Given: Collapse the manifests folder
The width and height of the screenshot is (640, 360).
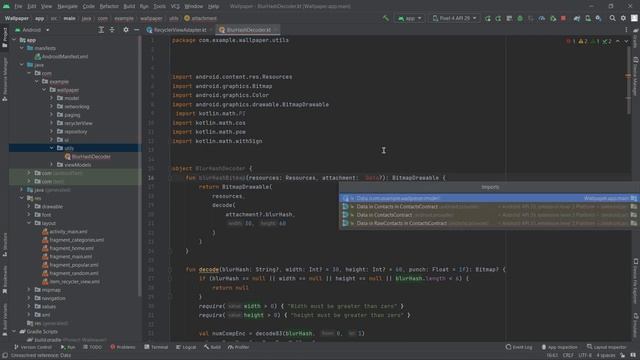Looking at the screenshot, I should point(22,48).
